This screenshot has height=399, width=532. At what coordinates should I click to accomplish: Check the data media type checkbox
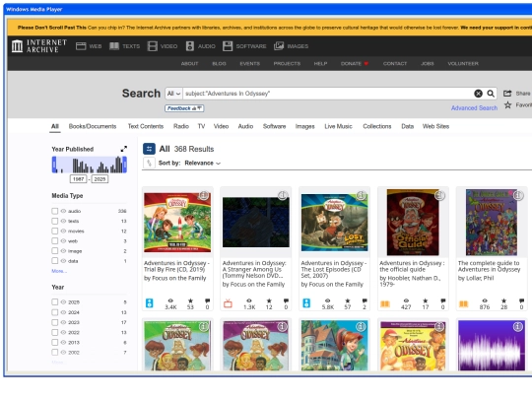click(x=55, y=261)
